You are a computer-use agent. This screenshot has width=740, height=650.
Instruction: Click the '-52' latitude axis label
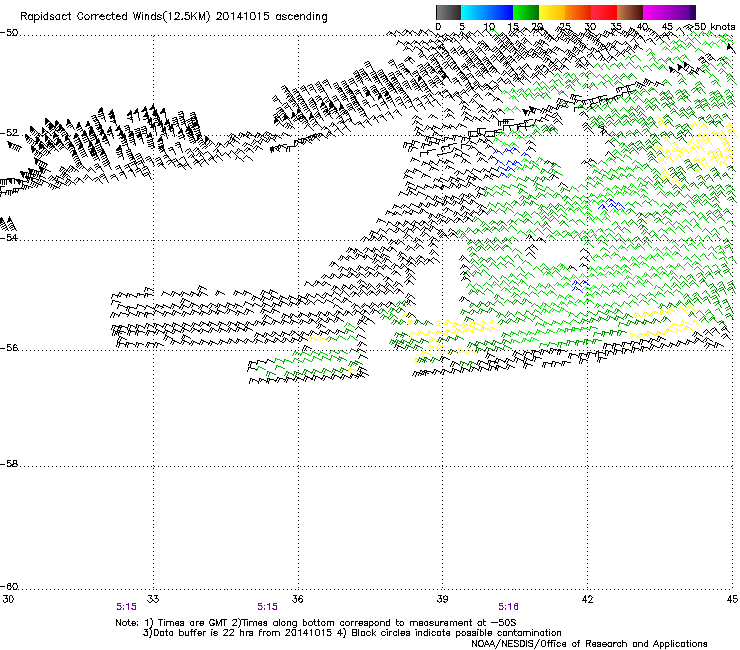click(x=9, y=133)
